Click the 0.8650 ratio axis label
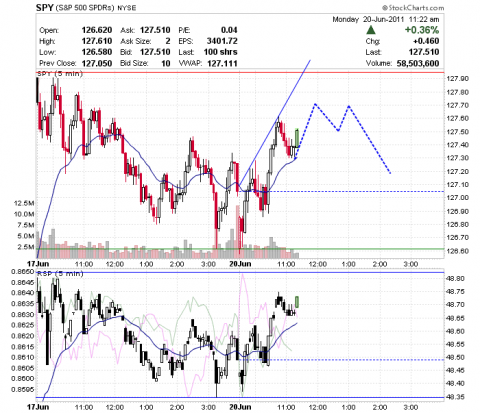Viewport: 480px width, 413px height. click(22, 272)
